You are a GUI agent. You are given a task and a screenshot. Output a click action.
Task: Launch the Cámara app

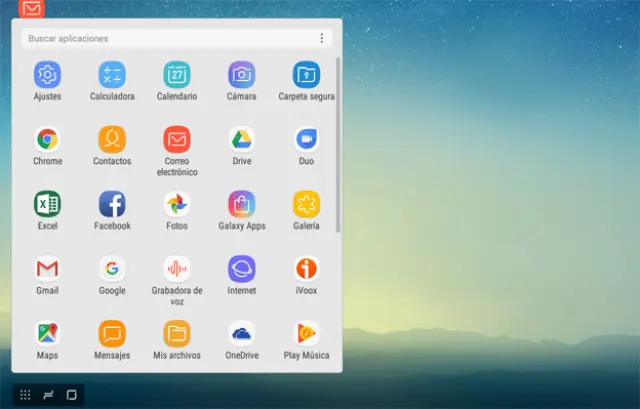pos(241,75)
